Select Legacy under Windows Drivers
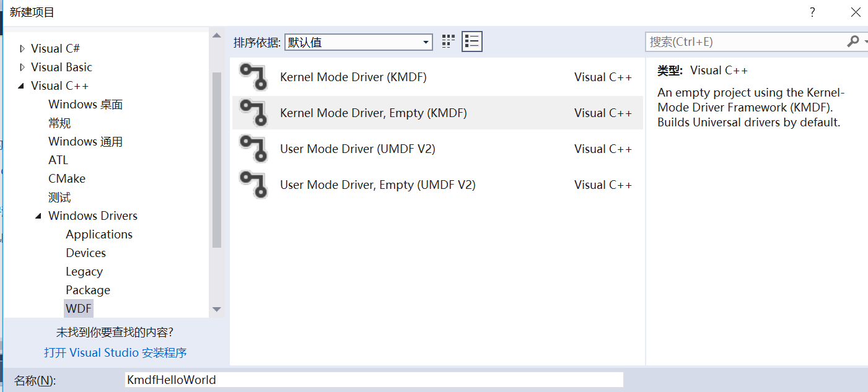 84,271
